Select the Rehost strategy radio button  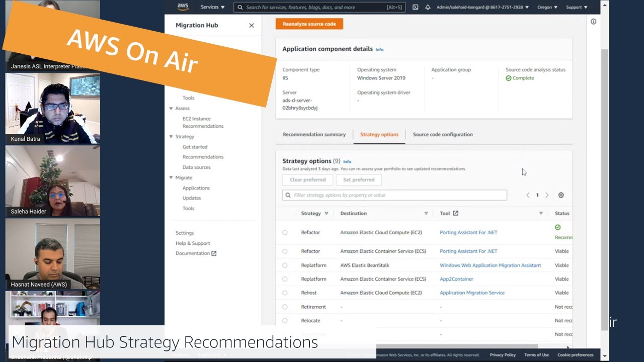click(285, 293)
